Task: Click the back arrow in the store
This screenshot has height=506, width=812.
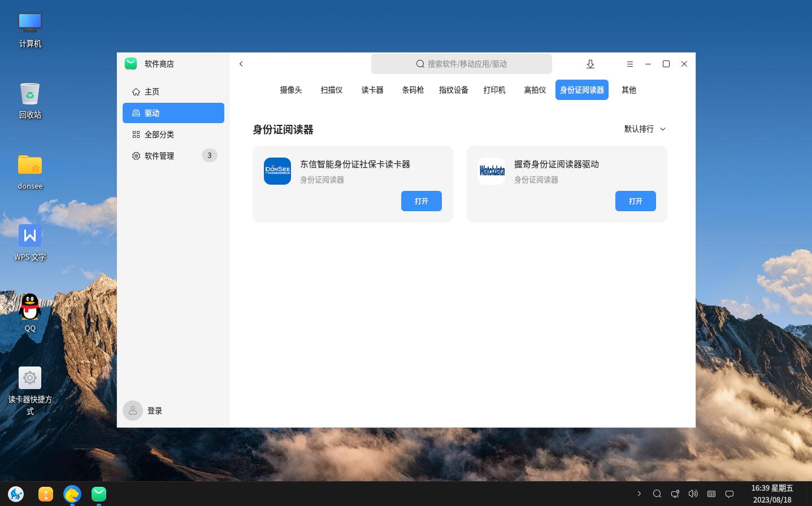Action: pos(241,64)
